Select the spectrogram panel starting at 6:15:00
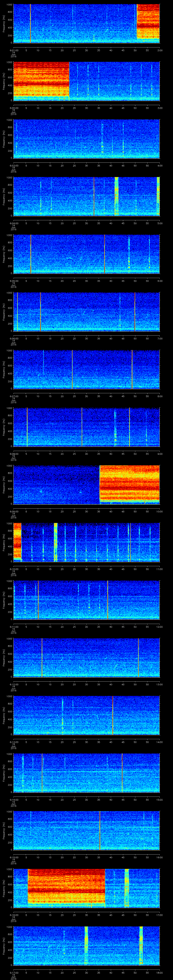 (x=86, y=831)
